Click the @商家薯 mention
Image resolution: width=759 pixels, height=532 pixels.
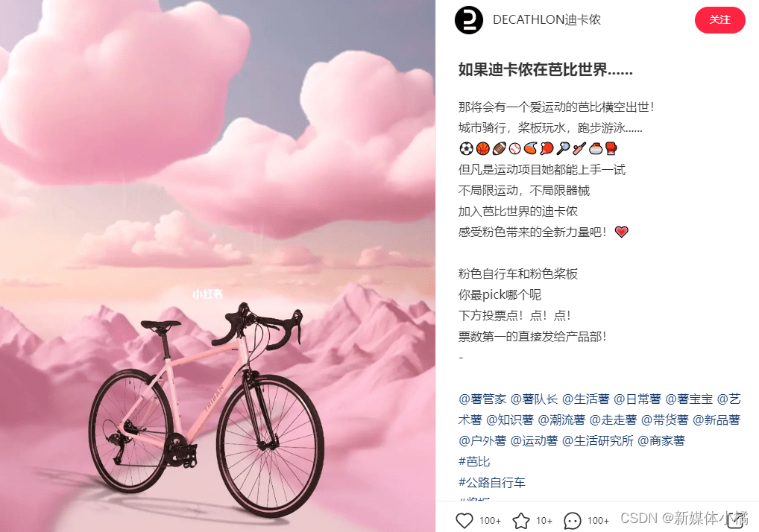[661, 440]
